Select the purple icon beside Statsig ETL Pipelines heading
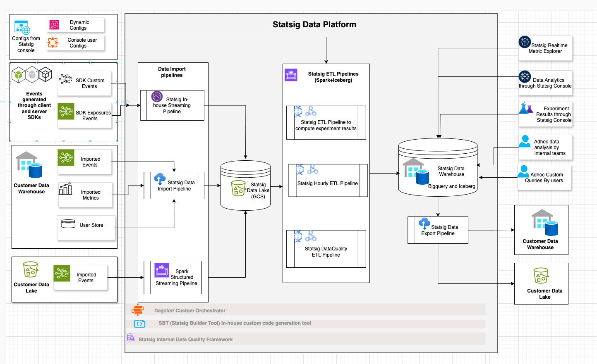This screenshot has width=597, height=364. point(291,75)
